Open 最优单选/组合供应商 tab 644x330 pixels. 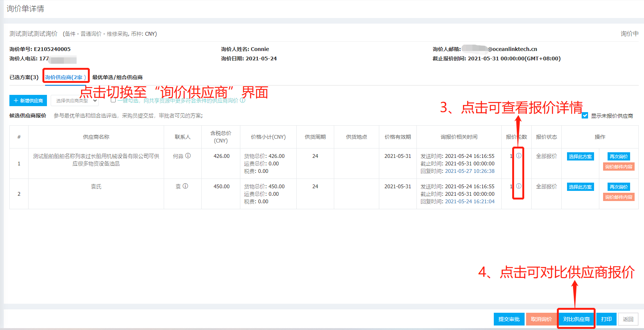pyautogui.click(x=118, y=77)
